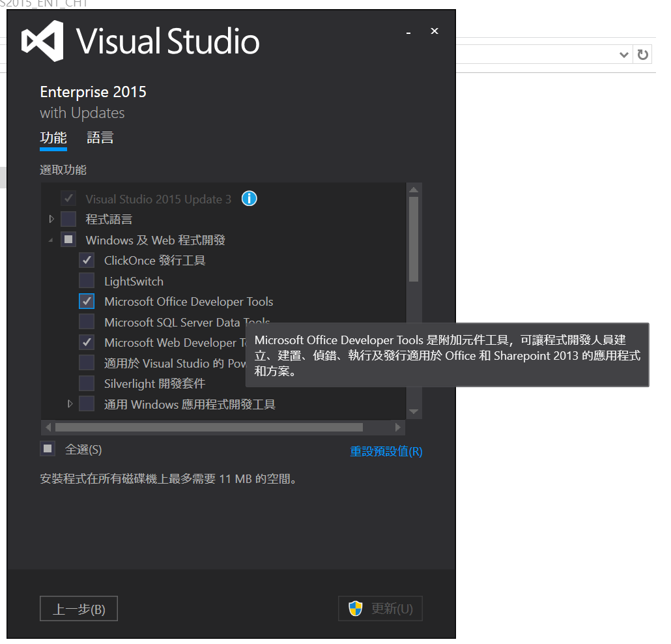
Task: Open info tooltip for Visual Studio 2015 Update 3
Action: point(249,199)
